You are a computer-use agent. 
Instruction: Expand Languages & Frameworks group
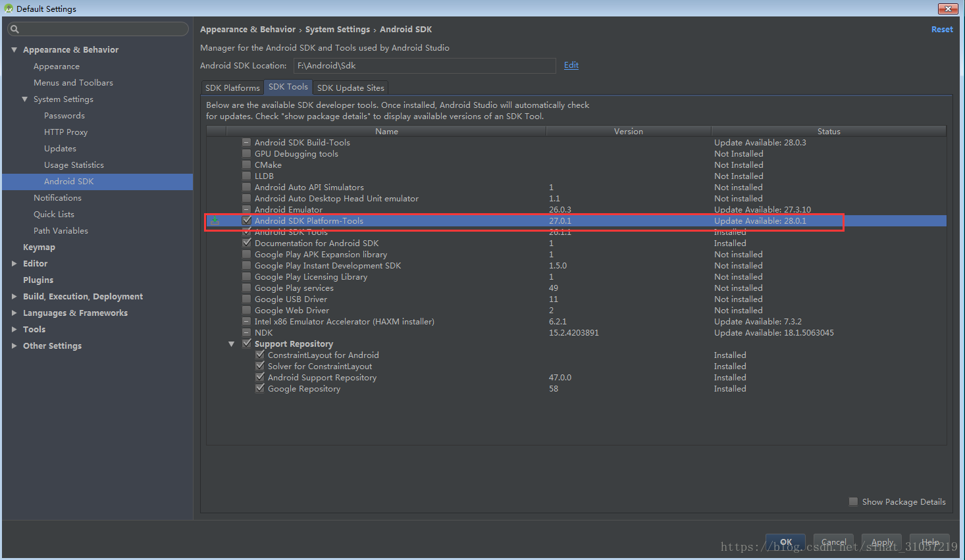click(14, 313)
